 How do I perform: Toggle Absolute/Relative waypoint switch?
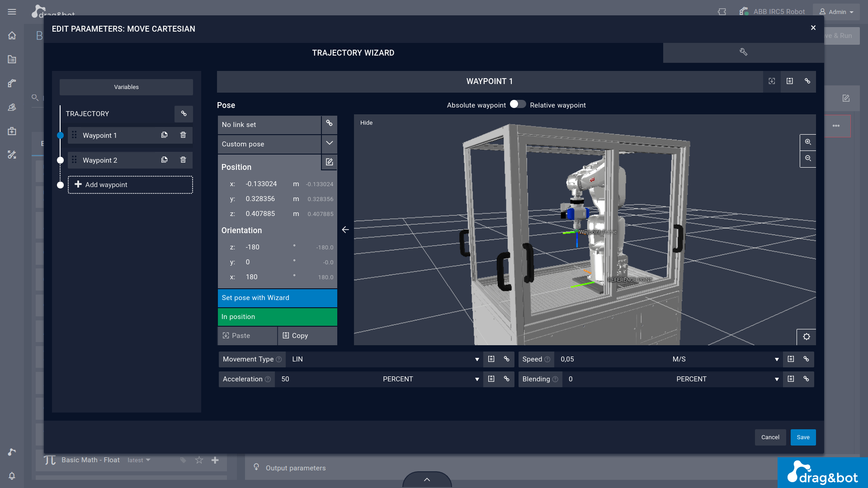[518, 104]
